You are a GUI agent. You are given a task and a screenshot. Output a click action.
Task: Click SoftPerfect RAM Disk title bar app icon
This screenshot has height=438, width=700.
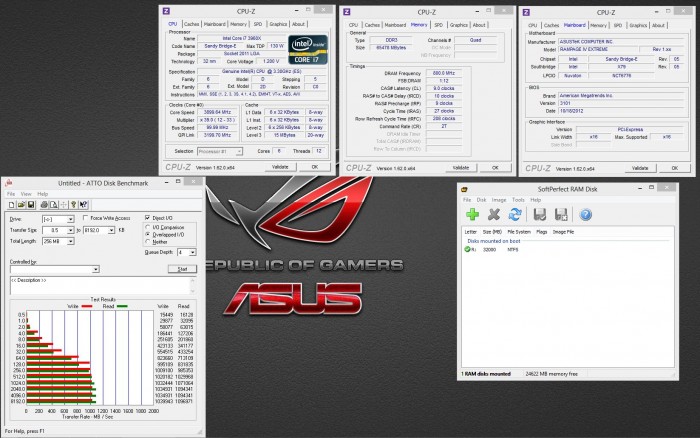(464, 189)
